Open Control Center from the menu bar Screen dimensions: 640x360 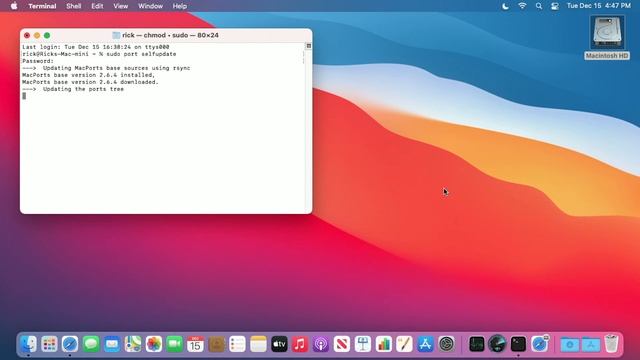(555, 6)
